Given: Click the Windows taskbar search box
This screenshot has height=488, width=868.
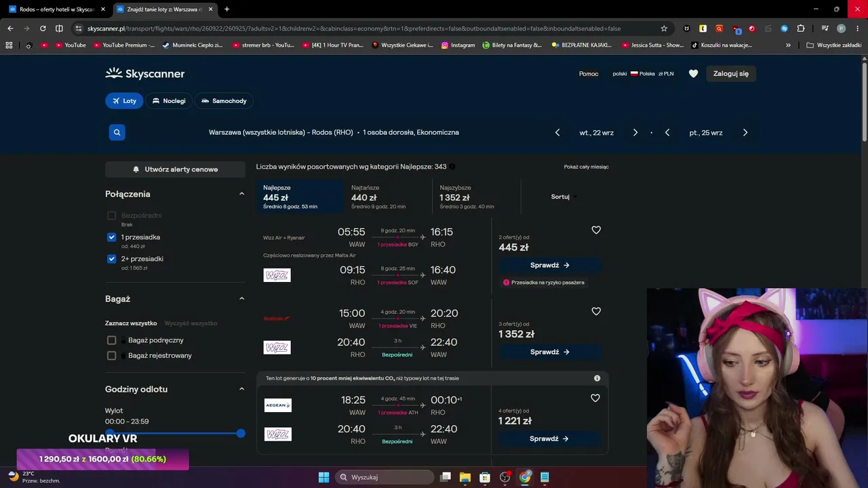Looking at the screenshot, I should (384, 477).
